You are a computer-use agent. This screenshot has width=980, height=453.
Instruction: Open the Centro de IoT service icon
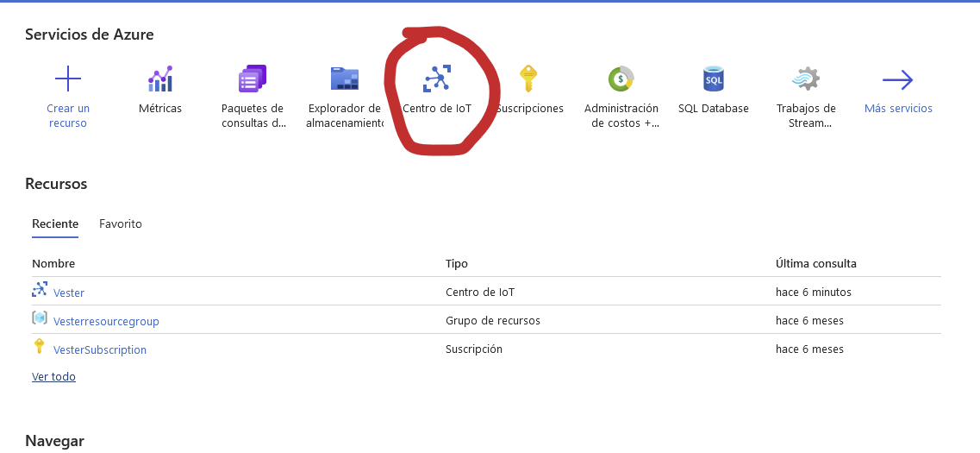(x=437, y=79)
